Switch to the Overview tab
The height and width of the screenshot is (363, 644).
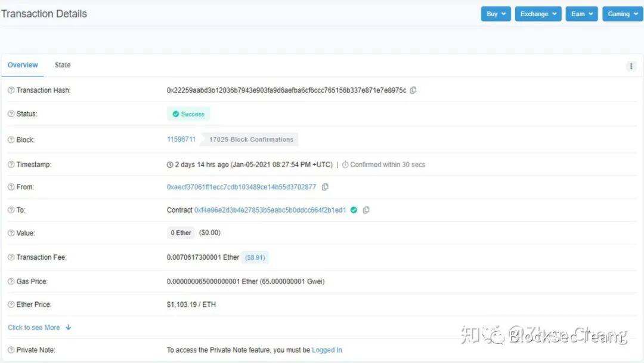(x=23, y=65)
